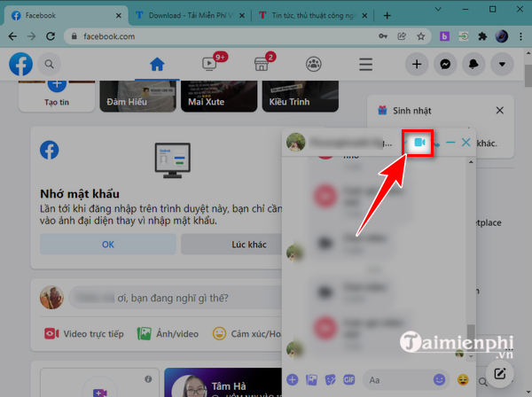Open Kiều Trinh's story

(x=301, y=97)
